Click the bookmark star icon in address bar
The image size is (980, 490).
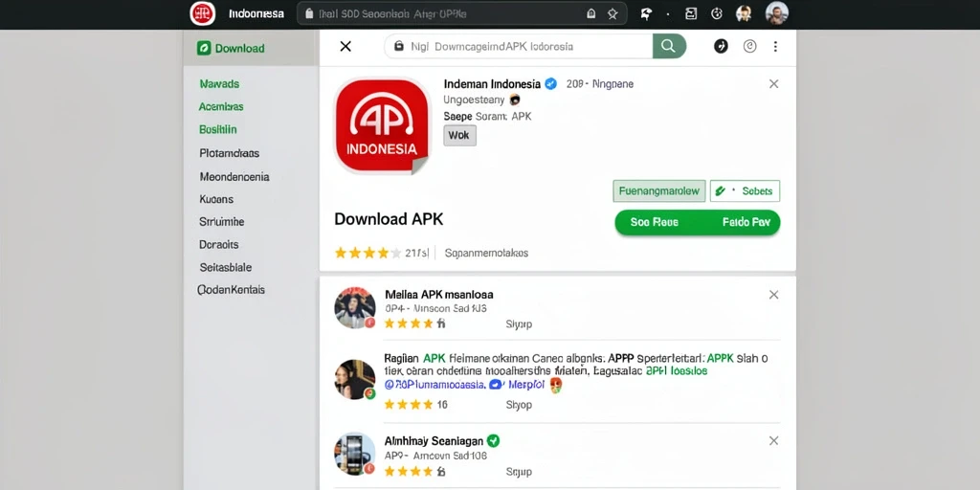(x=612, y=13)
